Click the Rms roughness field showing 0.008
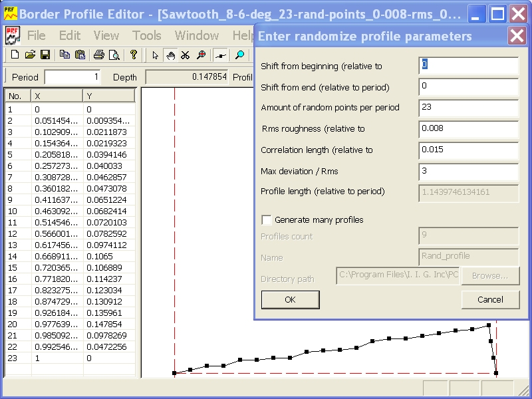The width and height of the screenshot is (532, 399). click(469, 129)
